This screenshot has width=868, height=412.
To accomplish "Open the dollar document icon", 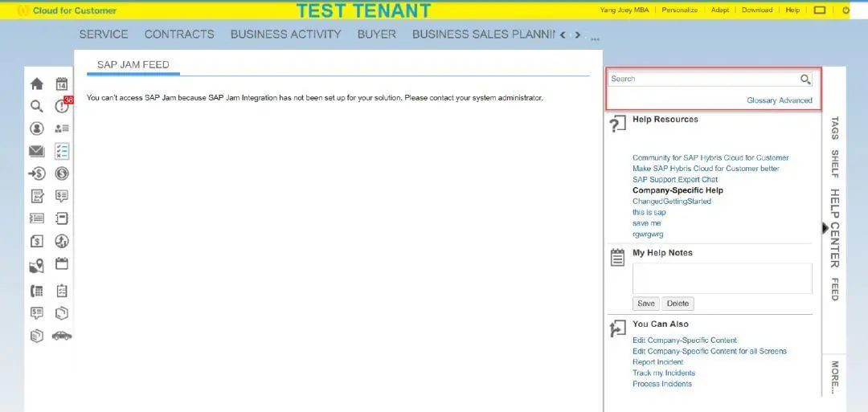I will (36, 241).
